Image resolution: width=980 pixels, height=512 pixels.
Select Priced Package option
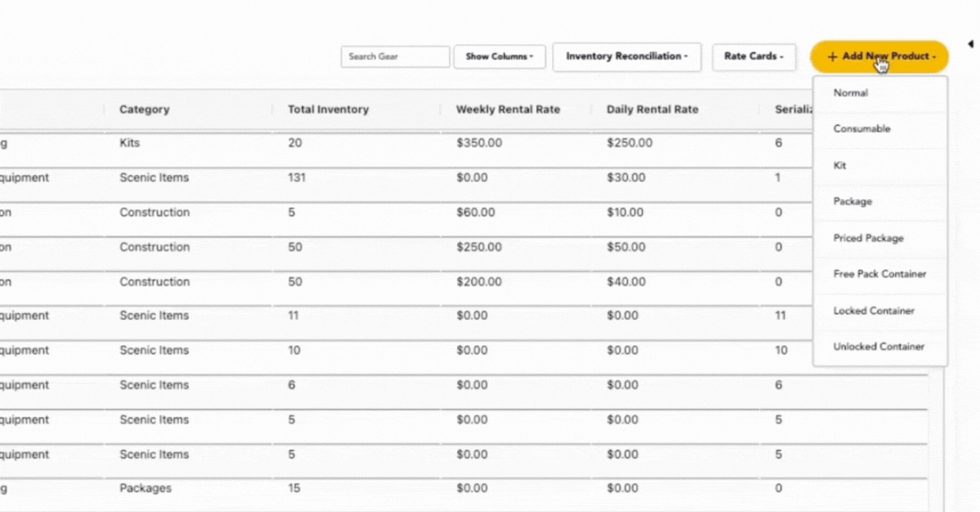tap(868, 238)
